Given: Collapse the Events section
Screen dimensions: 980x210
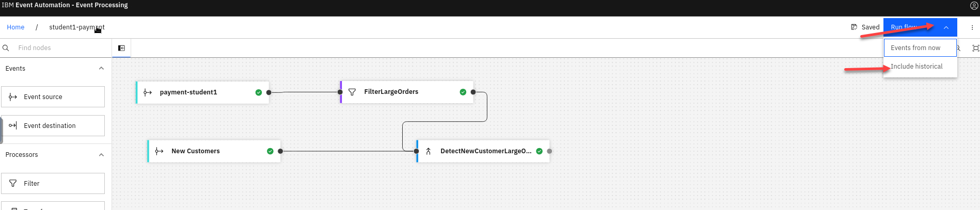Looking at the screenshot, I should click(x=101, y=69).
